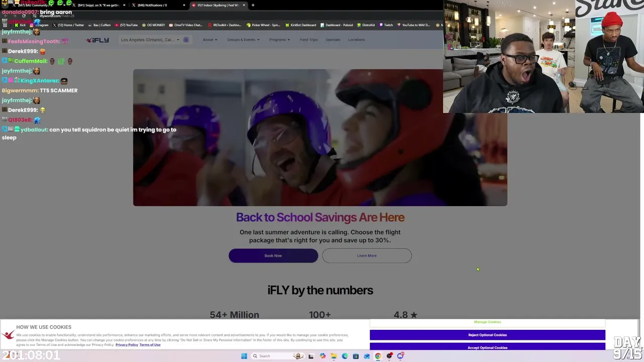Open the DistroKid bookmark
This screenshot has height=362, width=644.
tap(366, 25)
